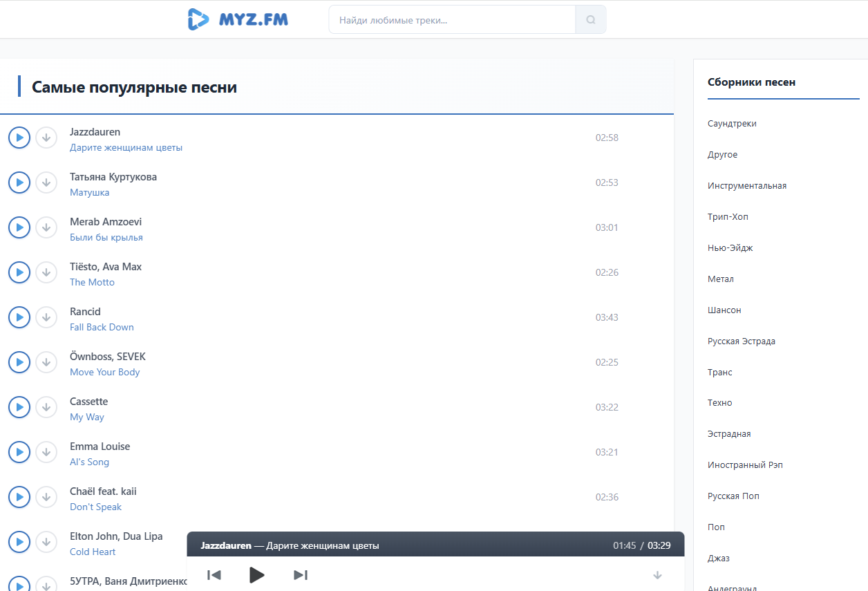Open song link Al's Song
The image size is (868, 591).
(x=89, y=462)
